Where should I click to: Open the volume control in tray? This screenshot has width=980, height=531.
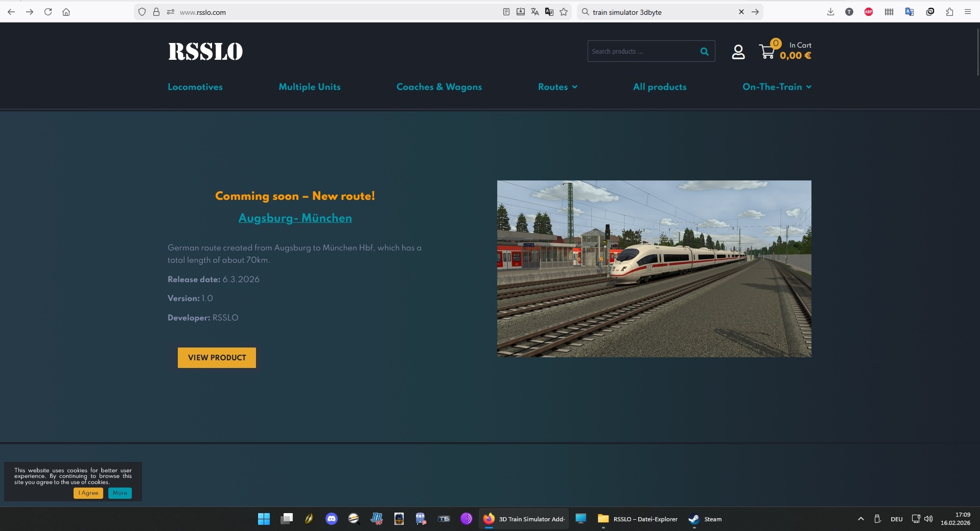(928, 519)
